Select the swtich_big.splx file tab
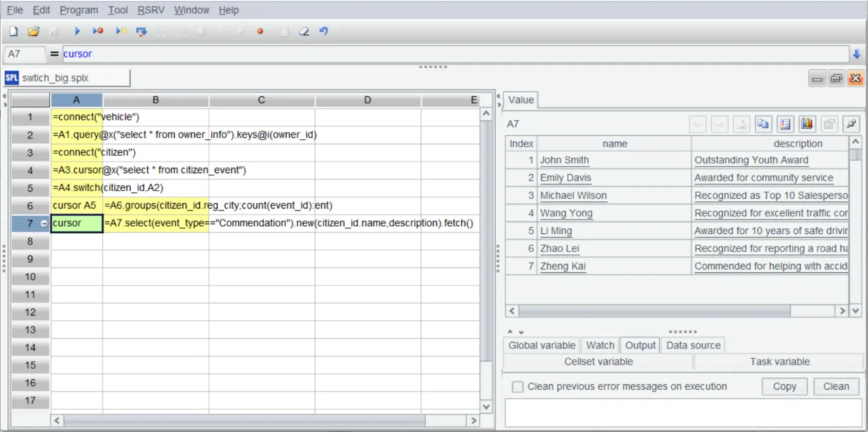This screenshot has height=432, width=868. coord(67,78)
